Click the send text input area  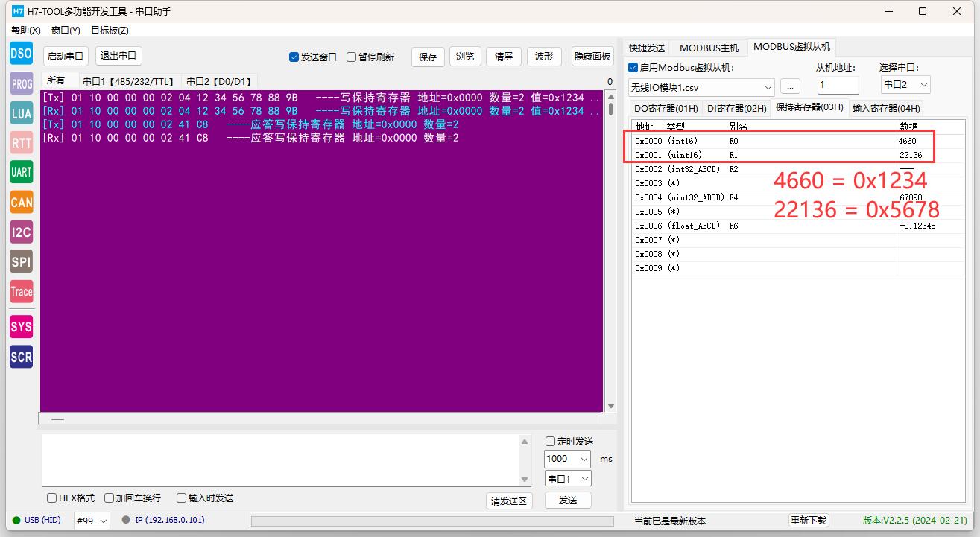(x=282, y=460)
